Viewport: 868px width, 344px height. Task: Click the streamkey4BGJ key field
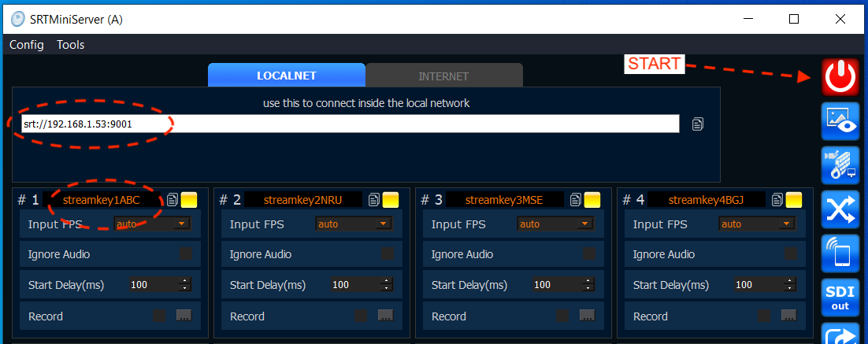coord(707,200)
